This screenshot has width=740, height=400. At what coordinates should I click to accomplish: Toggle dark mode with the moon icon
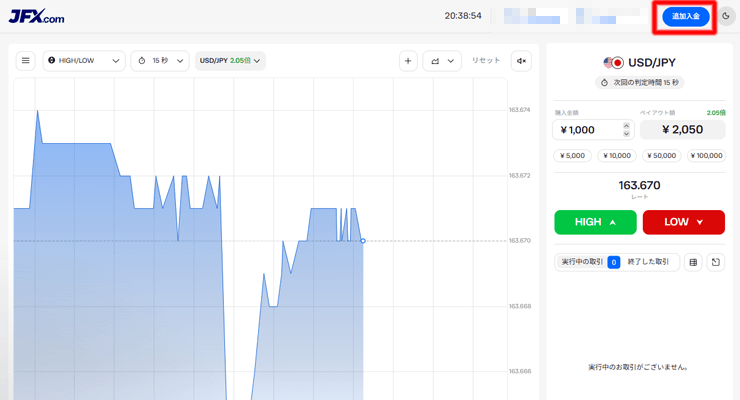pyautogui.click(x=726, y=16)
